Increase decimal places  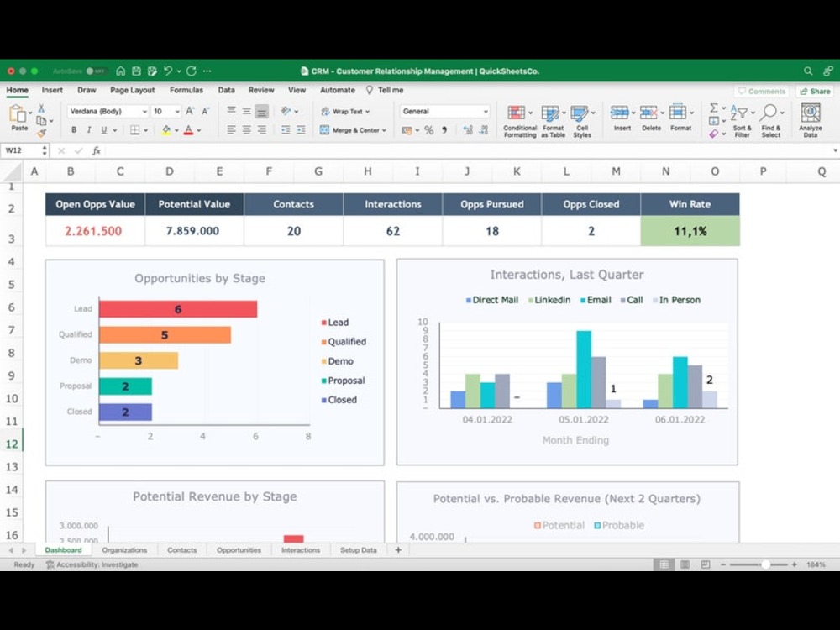[x=468, y=130]
